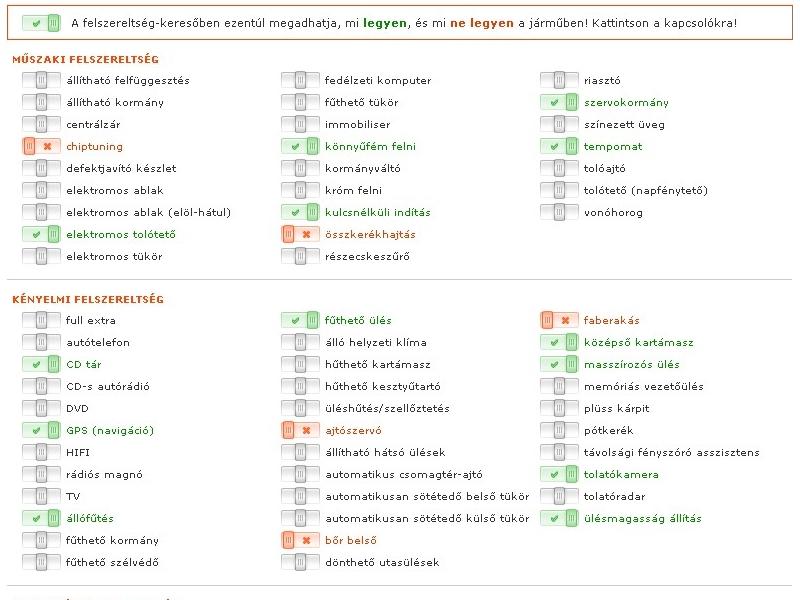Click the könnyűfém felni label
Viewport: 800px width, 600px height.
click(370, 146)
